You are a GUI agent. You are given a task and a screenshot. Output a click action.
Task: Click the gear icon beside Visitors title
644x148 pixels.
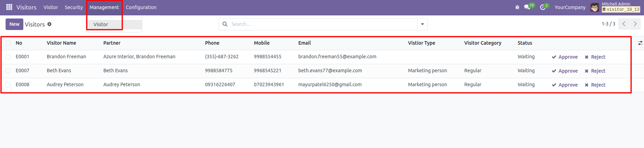pyautogui.click(x=49, y=24)
